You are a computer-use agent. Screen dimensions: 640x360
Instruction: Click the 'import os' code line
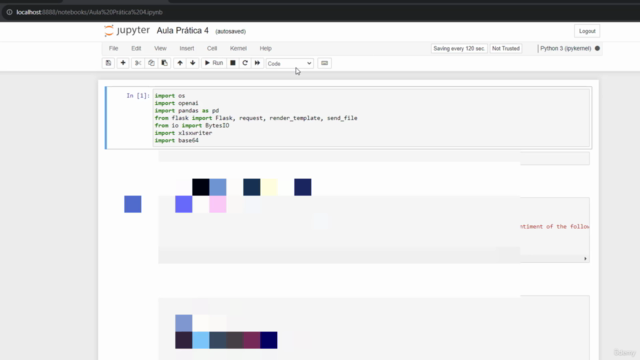(x=170, y=96)
